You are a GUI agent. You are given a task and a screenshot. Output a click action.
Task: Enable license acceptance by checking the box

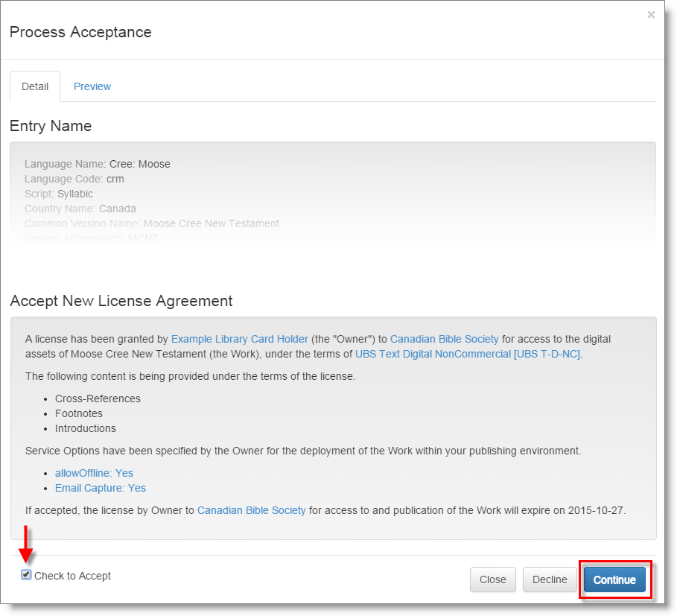[27, 575]
